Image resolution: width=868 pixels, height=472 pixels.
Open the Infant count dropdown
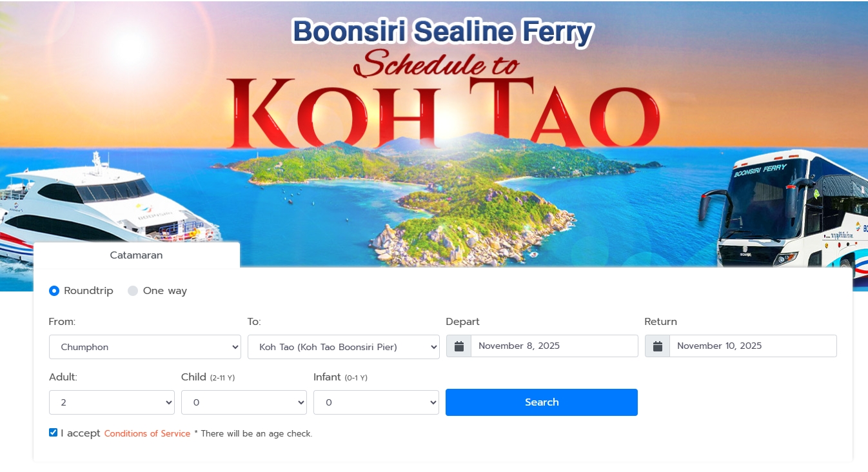pos(376,402)
